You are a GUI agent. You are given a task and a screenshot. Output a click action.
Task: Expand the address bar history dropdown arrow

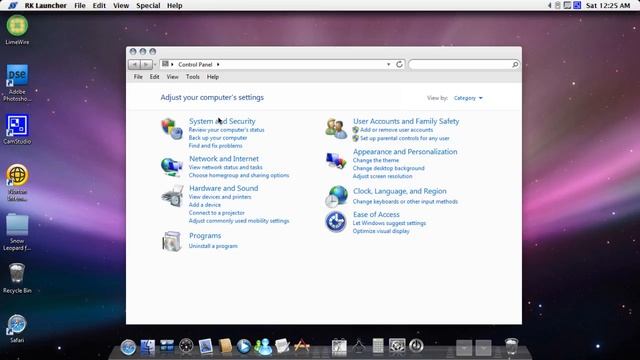coord(389,64)
